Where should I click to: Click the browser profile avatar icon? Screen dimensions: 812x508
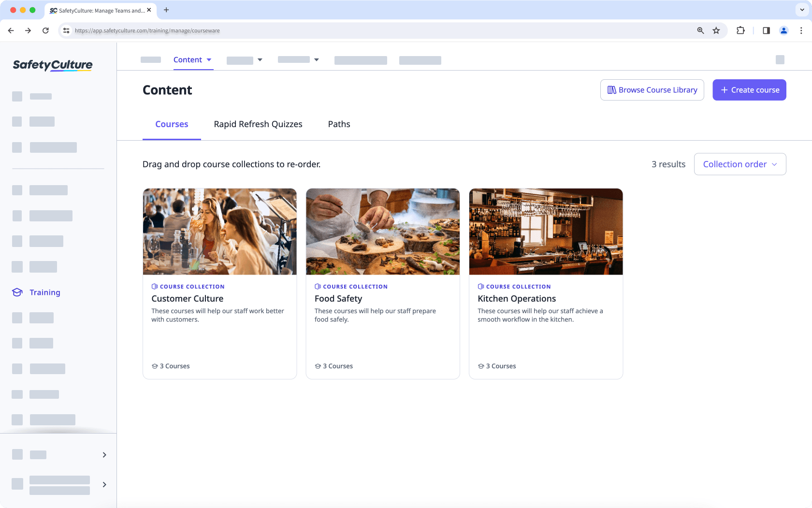(x=783, y=30)
